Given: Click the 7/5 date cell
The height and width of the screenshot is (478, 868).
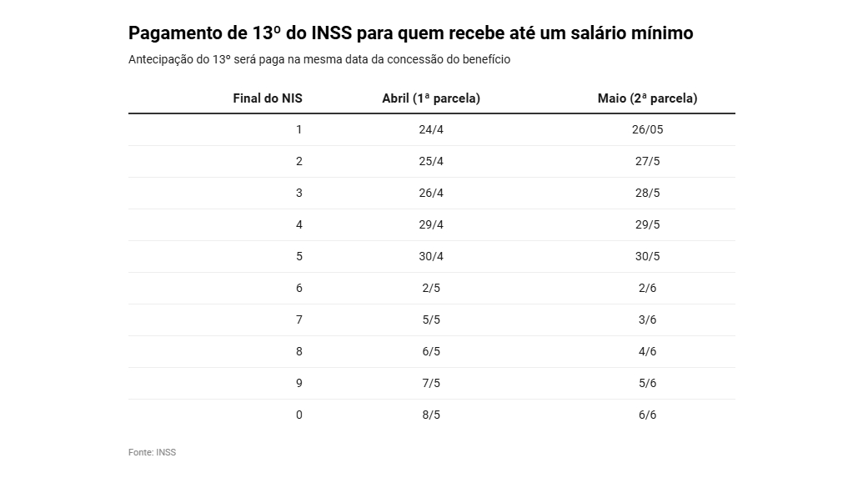Looking at the screenshot, I should (431, 383).
